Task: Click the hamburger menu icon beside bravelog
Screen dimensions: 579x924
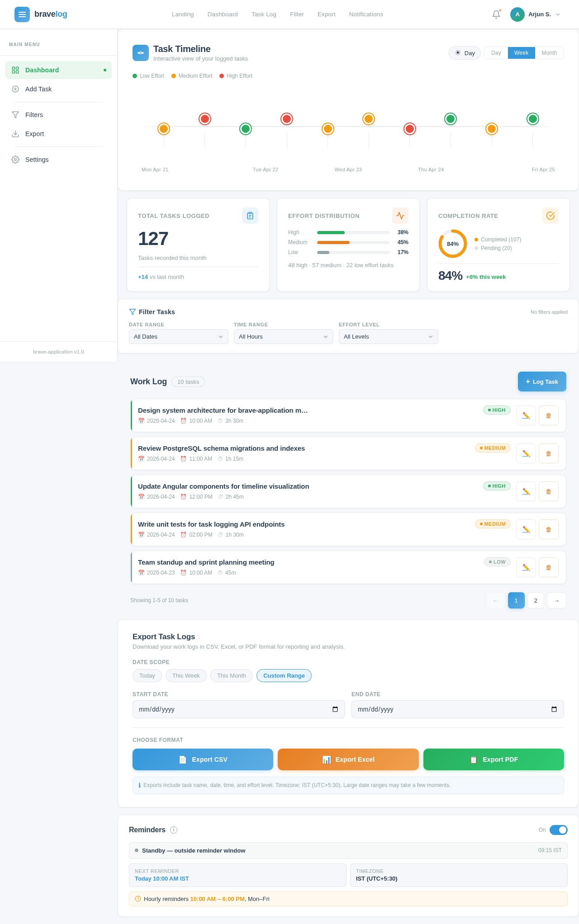Action: click(x=22, y=14)
